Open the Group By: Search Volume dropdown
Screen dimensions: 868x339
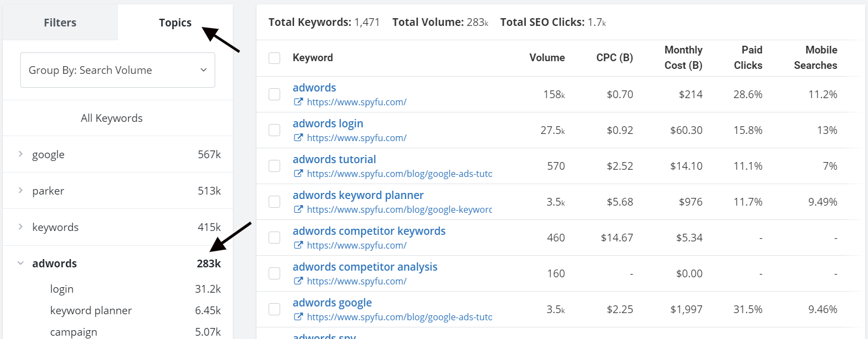pos(118,70)
